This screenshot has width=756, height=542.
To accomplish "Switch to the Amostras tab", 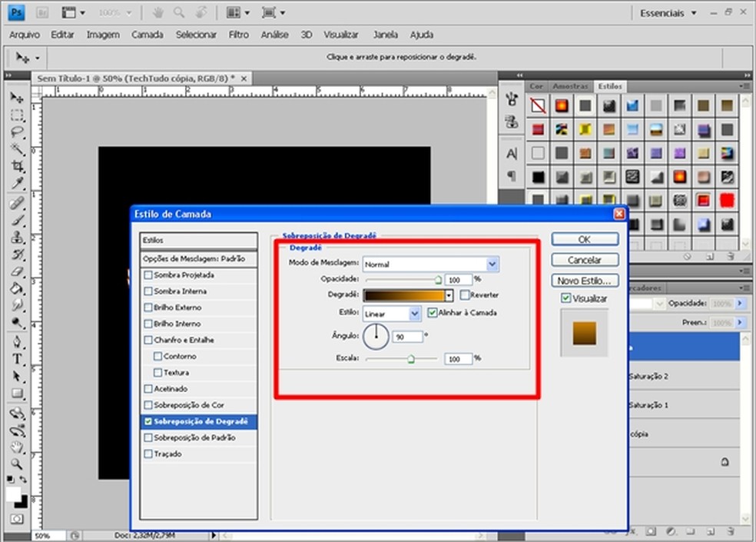I will 570,86.
